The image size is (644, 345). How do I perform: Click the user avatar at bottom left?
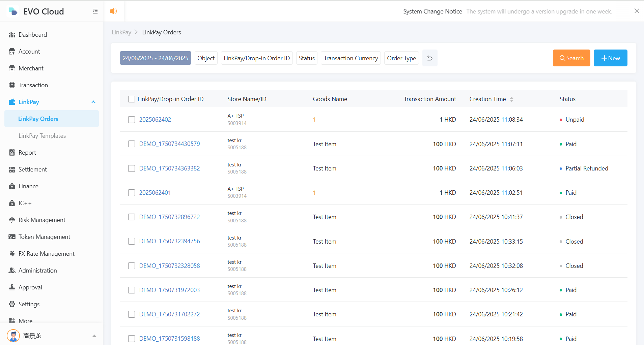13,336
